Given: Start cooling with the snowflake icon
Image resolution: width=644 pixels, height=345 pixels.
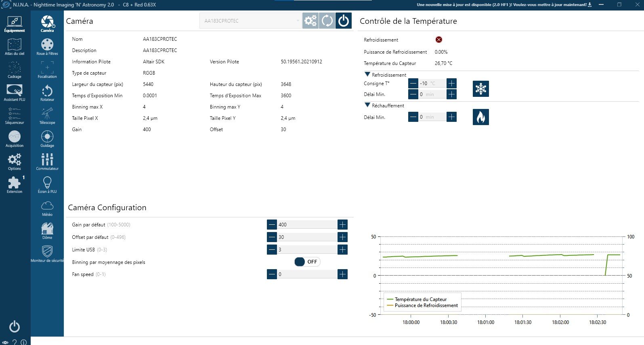Looking at the screenshot, I should pyautogui.click(x=480, y=89).
